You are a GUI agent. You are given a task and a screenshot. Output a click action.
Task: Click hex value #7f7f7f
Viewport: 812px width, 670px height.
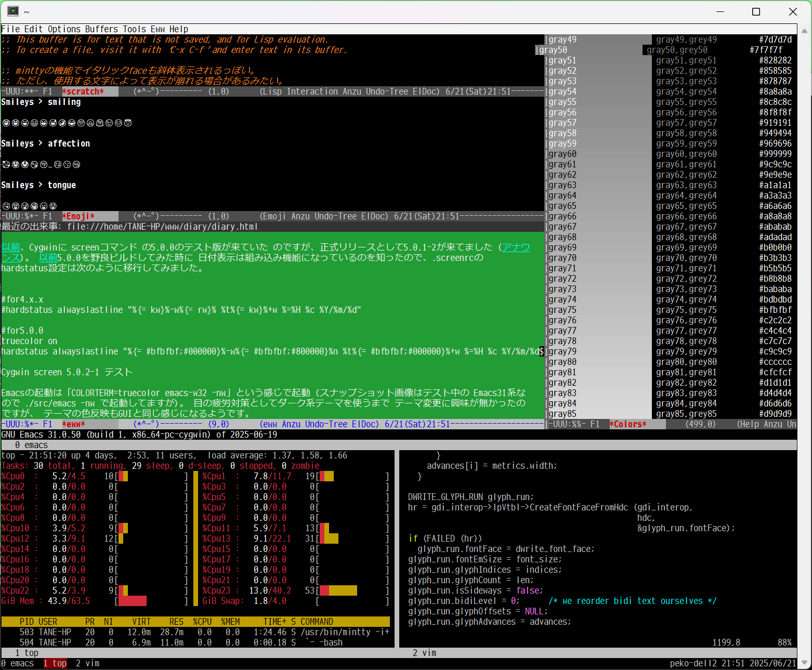click(766, 50)
